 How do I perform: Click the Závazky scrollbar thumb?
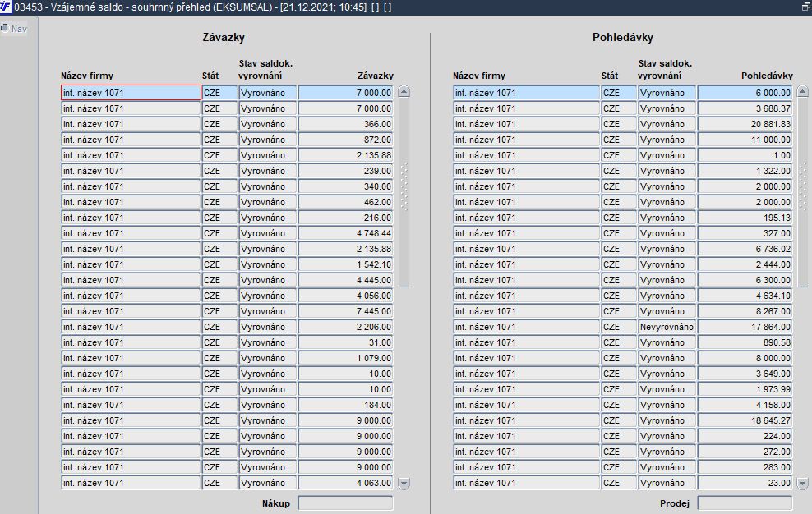coord(404,192)
